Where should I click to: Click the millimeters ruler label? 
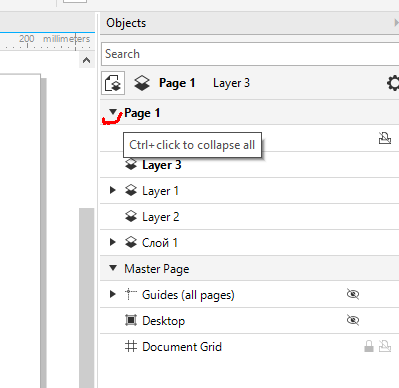click(66, 39)
